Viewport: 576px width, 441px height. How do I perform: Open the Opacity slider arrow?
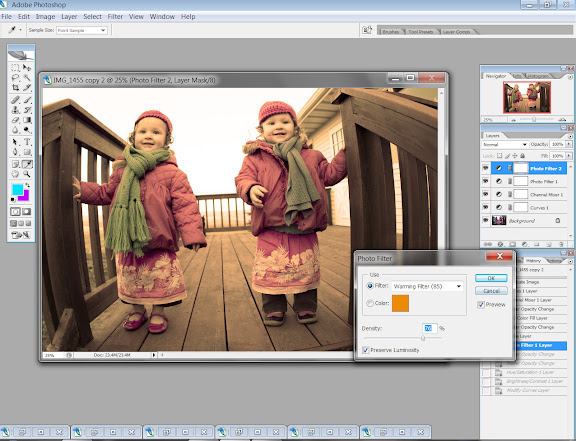pyautogui.click(x=569, y=144)
